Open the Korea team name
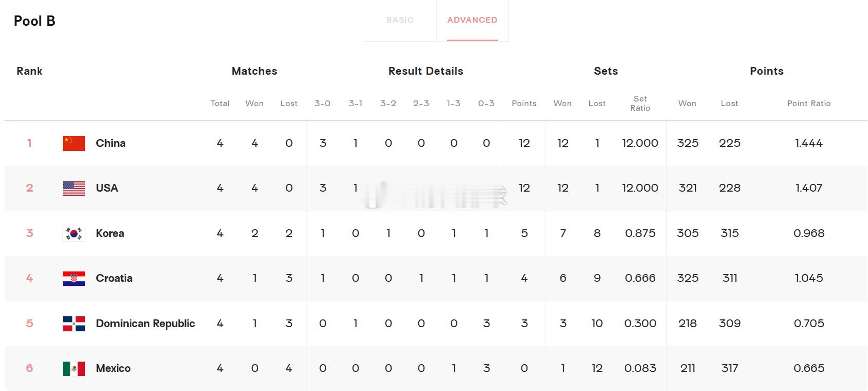The width and height of the screenshot is (868, 391). pos(110,233)
